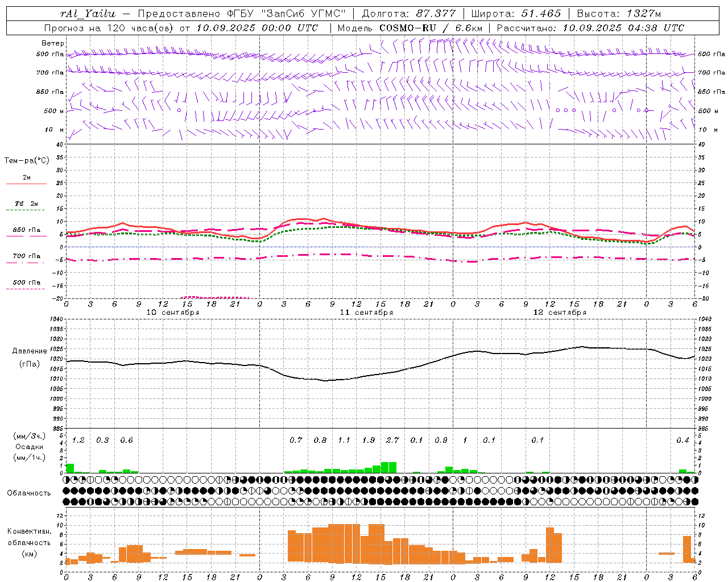728x582 pixels.
Task: Click the precipitation value "2.7"
Action: point(392,440)
